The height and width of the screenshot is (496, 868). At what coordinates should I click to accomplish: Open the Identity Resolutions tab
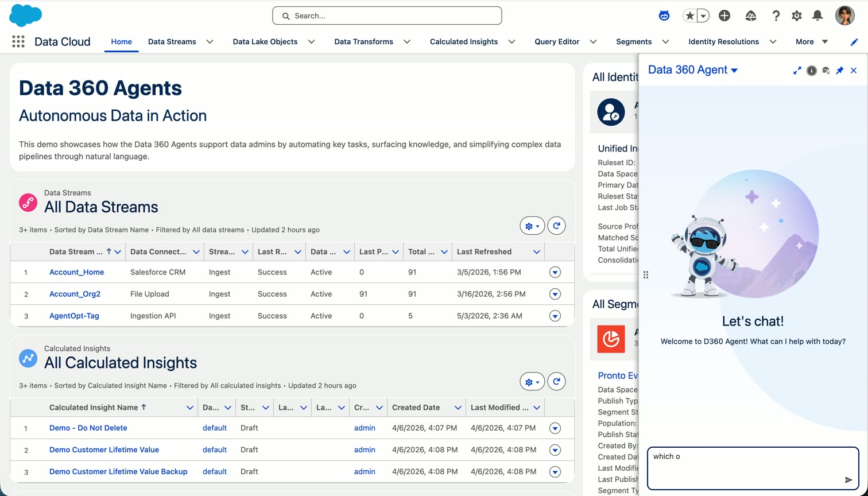click(723, 42)
